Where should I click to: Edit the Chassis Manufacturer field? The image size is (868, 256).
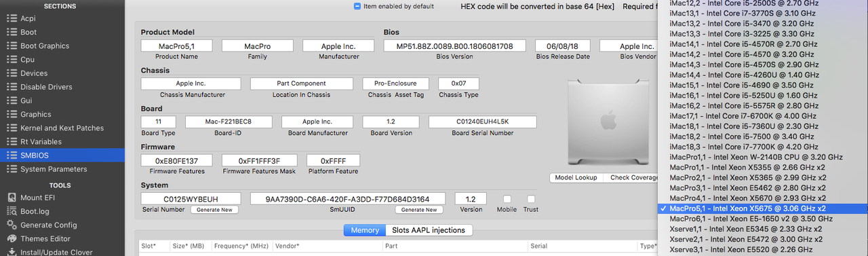(191, 84)
